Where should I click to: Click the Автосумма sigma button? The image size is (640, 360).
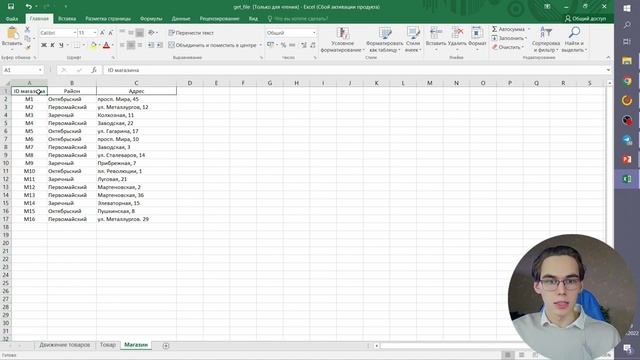coord(509,29)
